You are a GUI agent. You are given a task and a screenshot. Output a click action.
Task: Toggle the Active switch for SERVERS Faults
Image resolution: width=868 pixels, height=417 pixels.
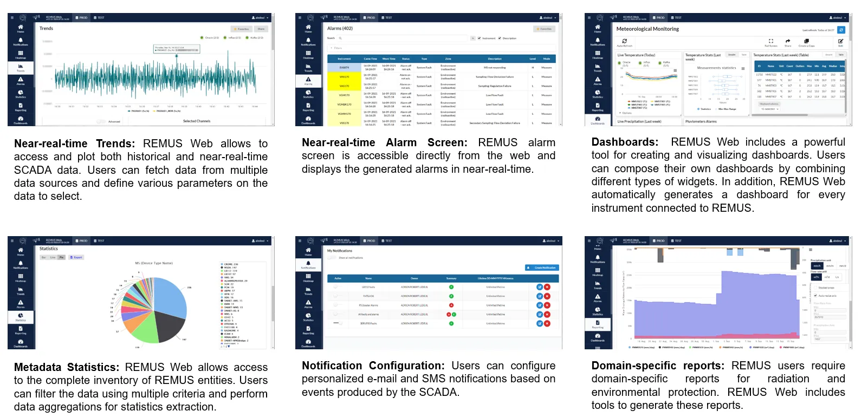click(x=338, y=323)
